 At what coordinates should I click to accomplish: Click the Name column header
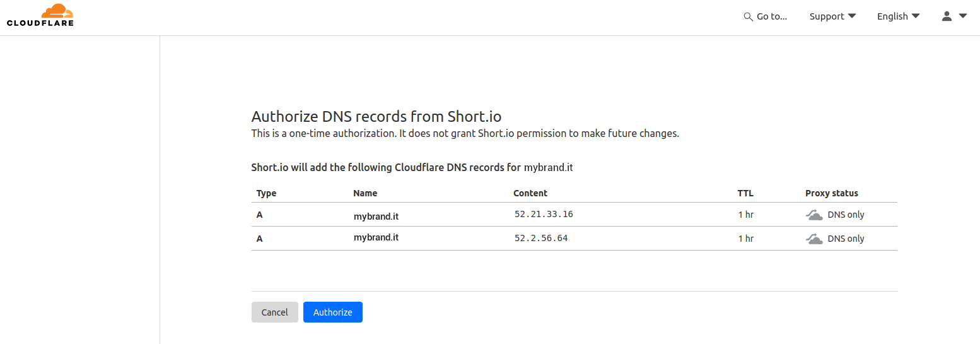(365, 193)
